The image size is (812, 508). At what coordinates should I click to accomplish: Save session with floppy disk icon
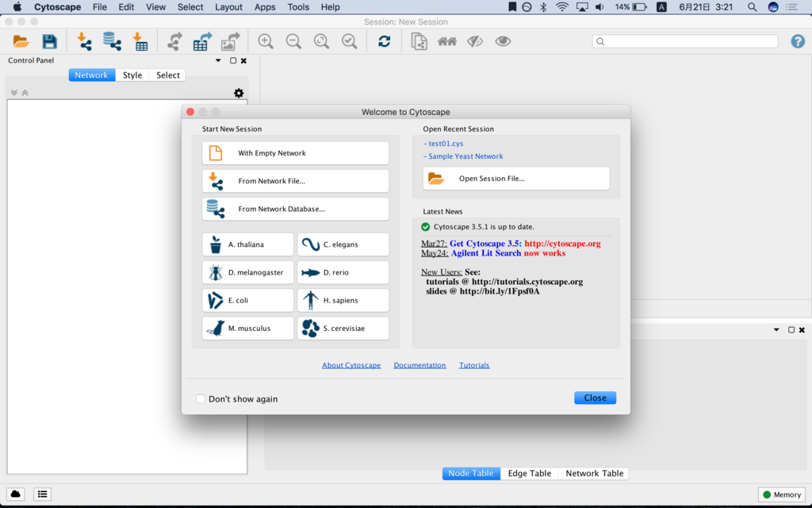[49, 41]
